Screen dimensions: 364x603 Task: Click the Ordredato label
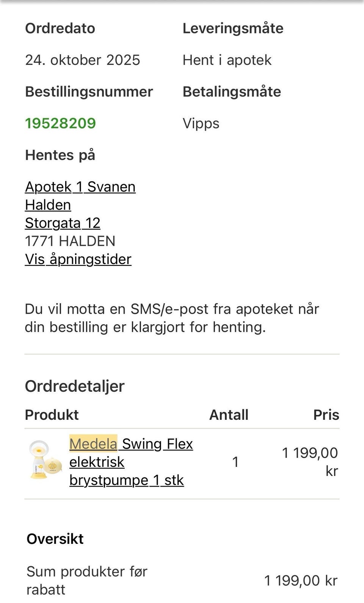tap(60, 28)
